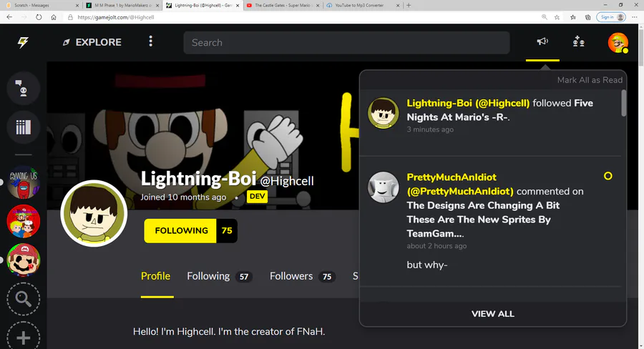
Task: Open the three-dot more menu
Action: point(151,41)
